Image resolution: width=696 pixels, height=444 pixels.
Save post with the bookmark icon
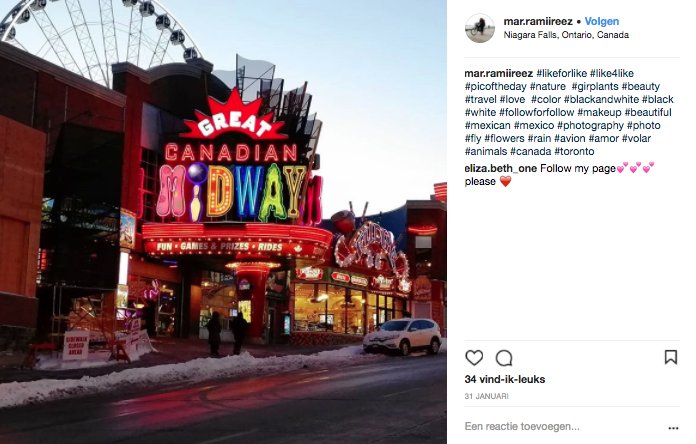[671, 357]
